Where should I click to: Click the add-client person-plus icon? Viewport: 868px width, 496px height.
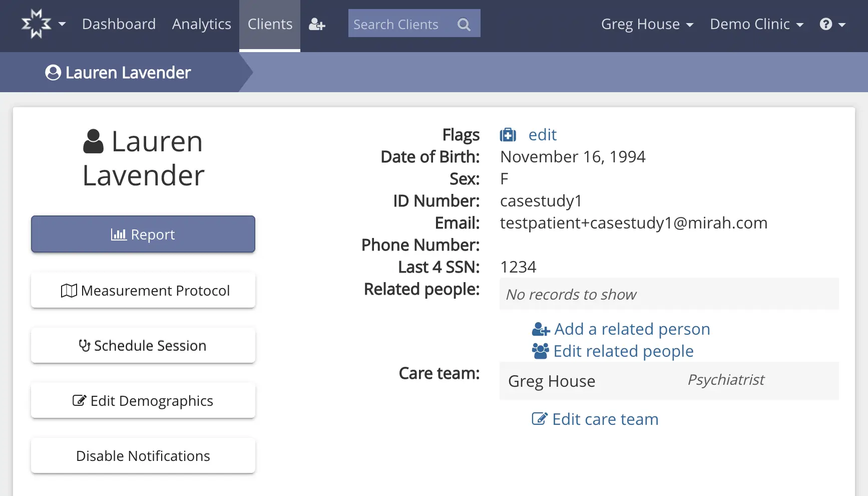pos(317,24)
